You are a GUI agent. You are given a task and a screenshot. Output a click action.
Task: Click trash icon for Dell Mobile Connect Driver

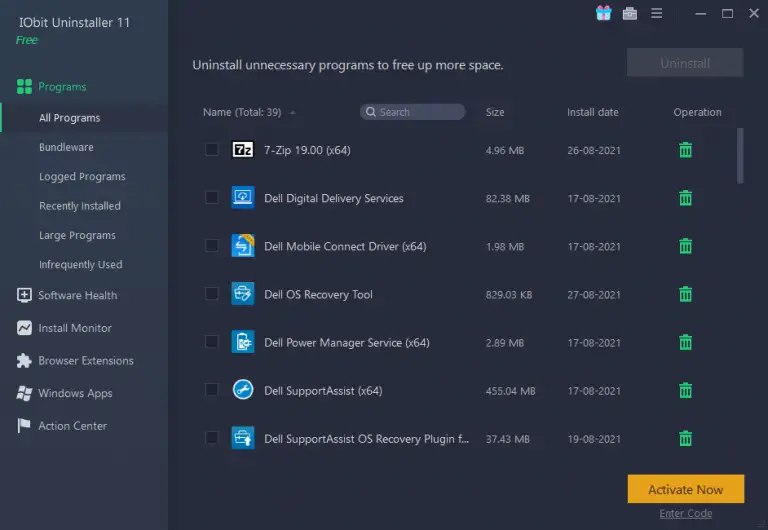pyautogui.click(x=686, y=246)
